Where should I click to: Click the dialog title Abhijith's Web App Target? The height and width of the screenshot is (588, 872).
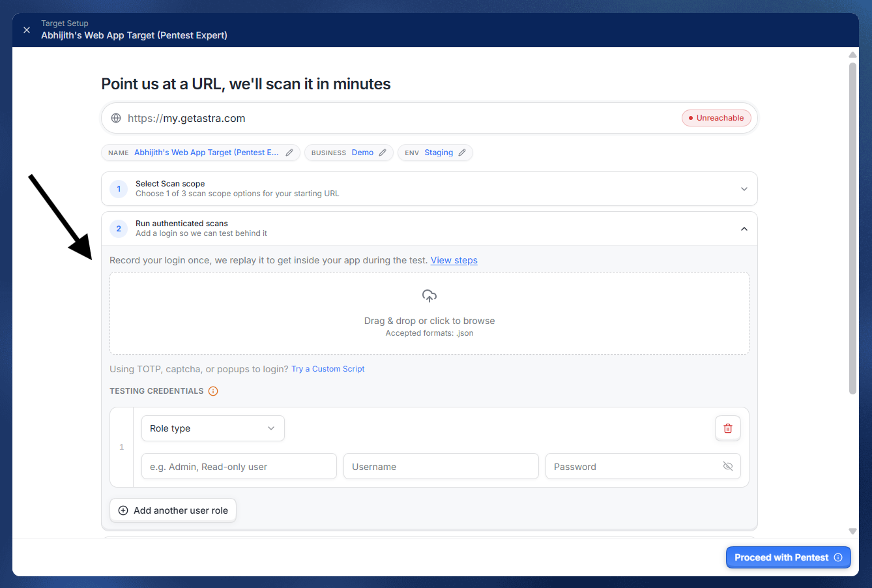[x=134, y=35]
